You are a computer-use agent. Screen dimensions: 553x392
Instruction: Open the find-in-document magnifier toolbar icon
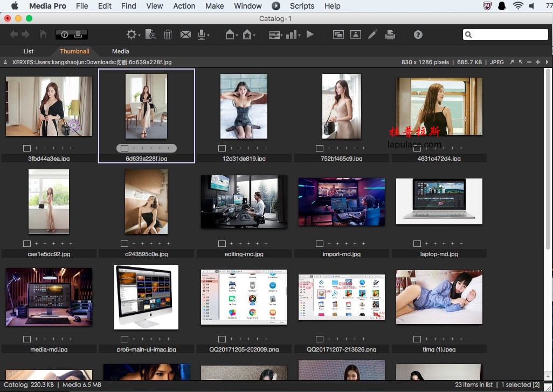(x=150, y=35)
